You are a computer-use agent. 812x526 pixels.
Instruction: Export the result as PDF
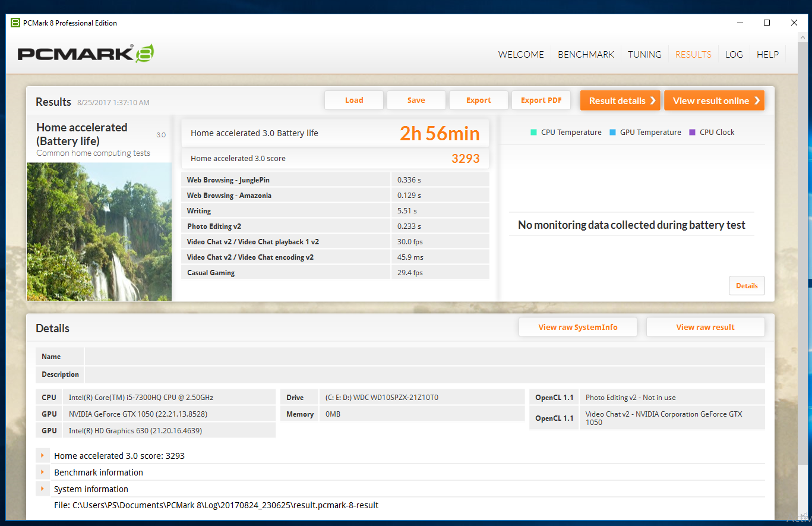pos(541,100)
